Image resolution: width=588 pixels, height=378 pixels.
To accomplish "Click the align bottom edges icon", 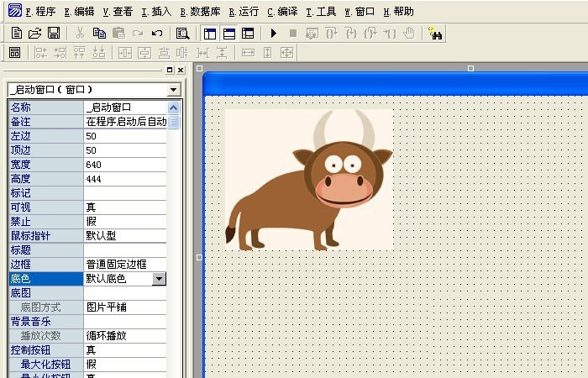I will pyautogui.click(x=98, y=52).
